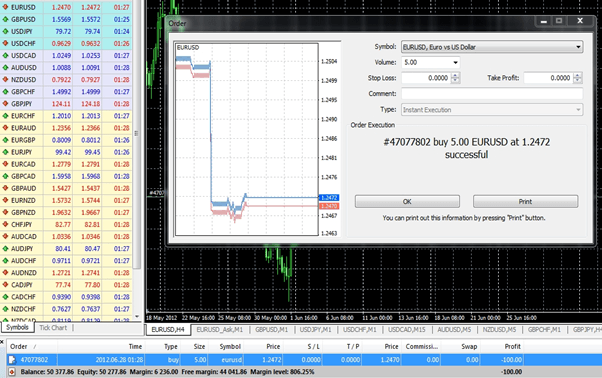Viewport: 602px width, 378px height.
Task: Close the Terminal panel with its X
Action: tap(2, 341)
